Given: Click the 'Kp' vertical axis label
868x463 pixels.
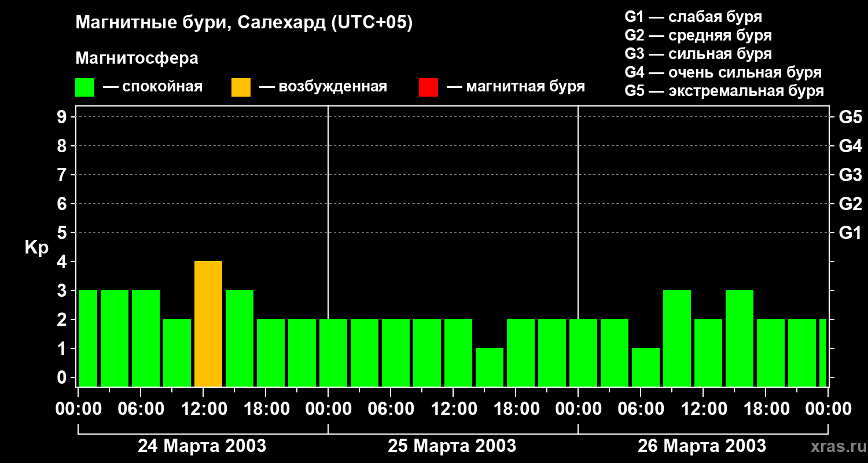Looking at the screenshot, I should pyautogui.click(x=36, y=248).
